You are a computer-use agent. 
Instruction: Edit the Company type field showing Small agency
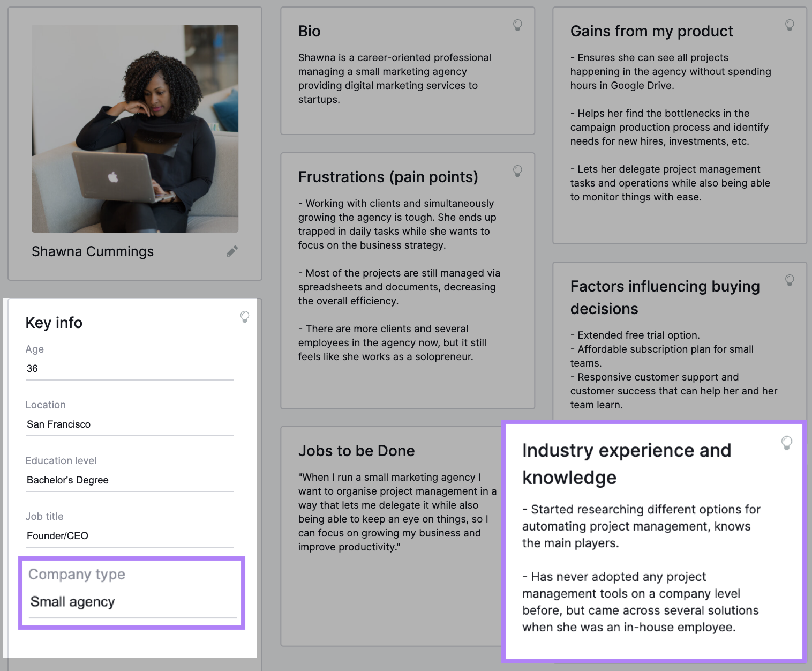129,601
